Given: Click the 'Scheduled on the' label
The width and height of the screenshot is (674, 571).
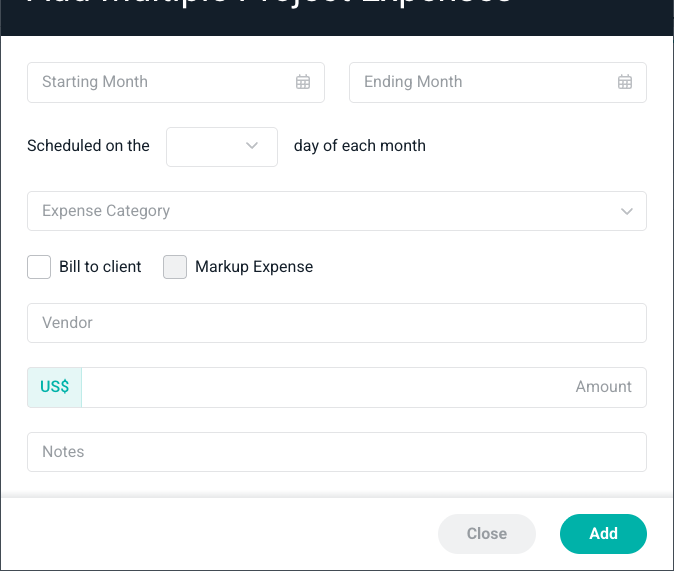Looking at the screenshot, I should [x=89, y=146].
